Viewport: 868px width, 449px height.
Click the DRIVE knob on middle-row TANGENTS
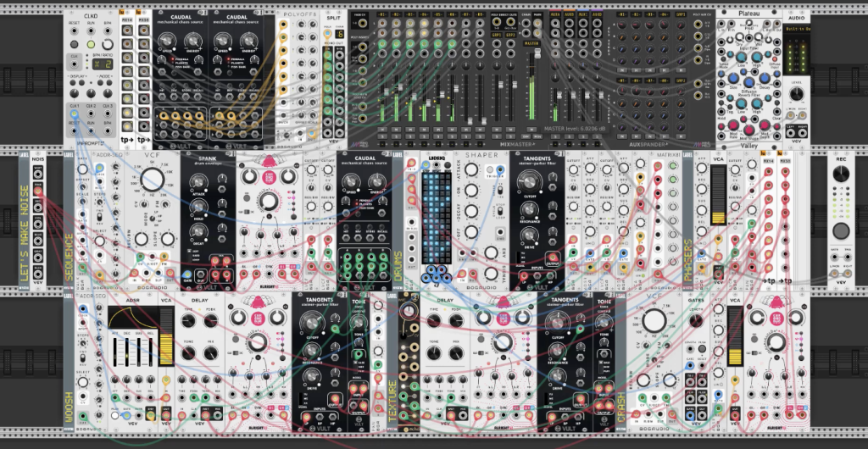(530, 234)
